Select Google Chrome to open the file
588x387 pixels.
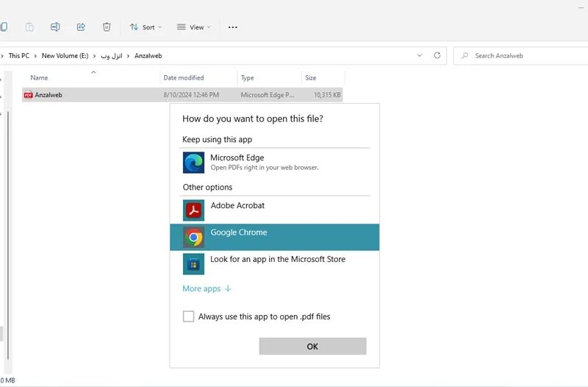[274, 237]
